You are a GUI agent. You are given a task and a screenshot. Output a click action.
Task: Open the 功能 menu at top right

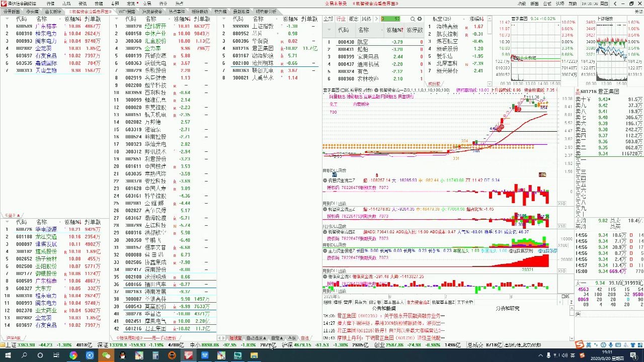[521, 4]
